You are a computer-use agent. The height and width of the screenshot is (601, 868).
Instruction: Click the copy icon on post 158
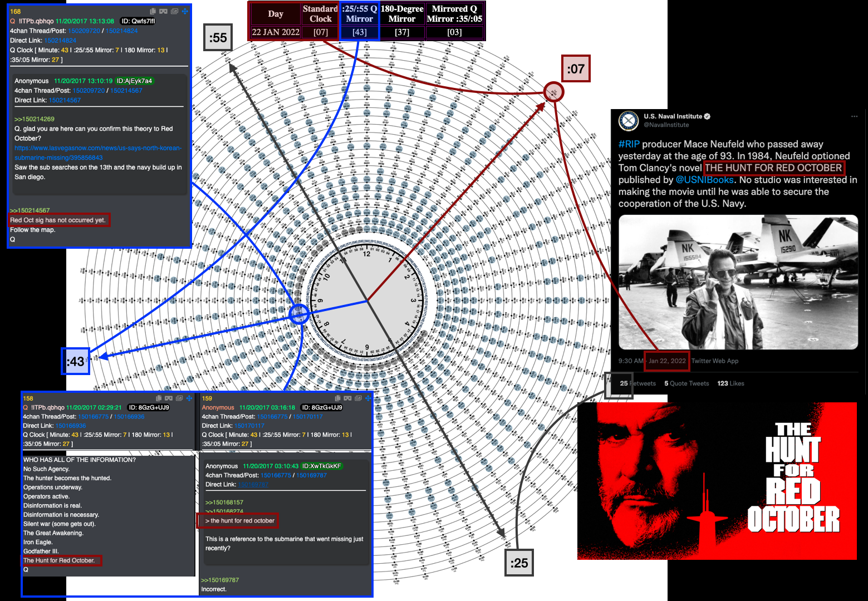159,398
